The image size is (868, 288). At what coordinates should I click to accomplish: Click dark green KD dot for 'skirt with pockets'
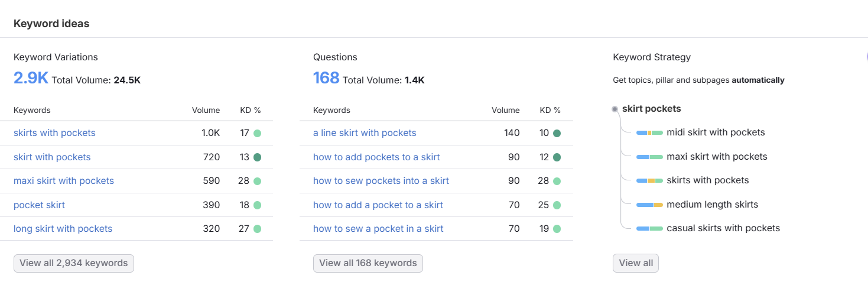(257, 157)
